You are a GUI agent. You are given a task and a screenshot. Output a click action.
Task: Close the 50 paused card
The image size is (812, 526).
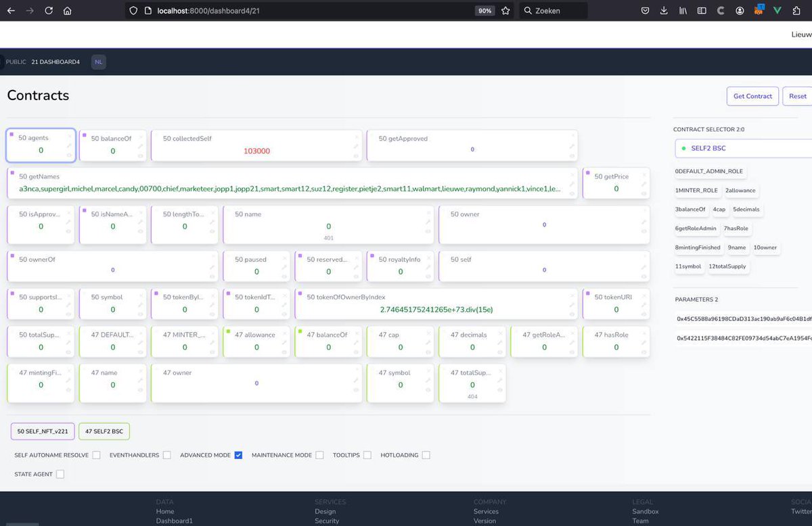284,258
